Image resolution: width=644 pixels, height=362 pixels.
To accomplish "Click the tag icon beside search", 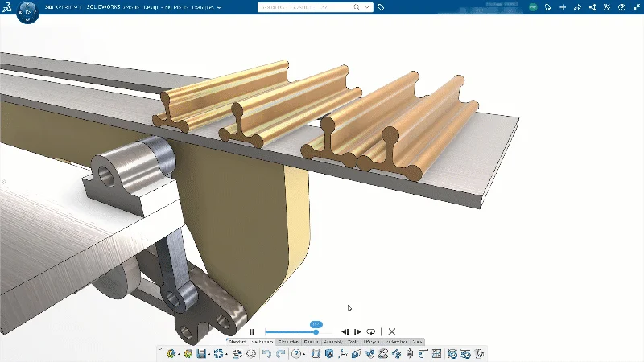I will click(x=381, y=7).
